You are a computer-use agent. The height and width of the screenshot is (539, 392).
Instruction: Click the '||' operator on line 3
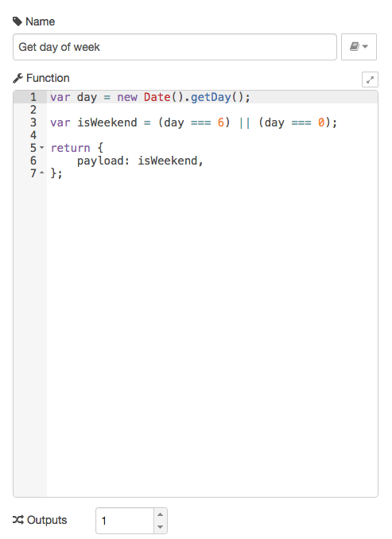(244, 122)
